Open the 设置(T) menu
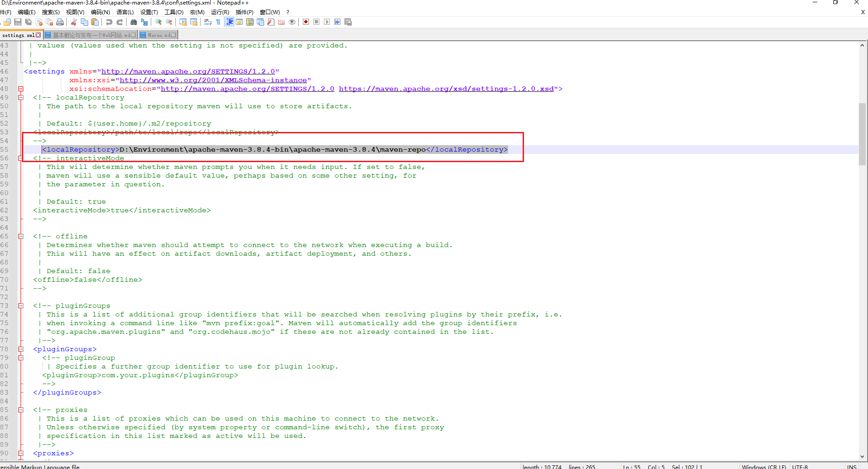The width and height of the screenshot is (868, 469). click(149, 12)
